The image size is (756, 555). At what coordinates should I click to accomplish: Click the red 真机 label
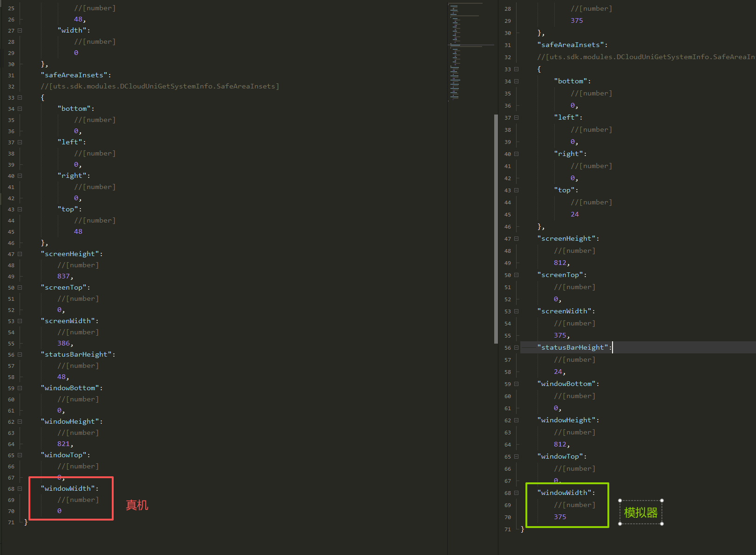tap(137, 505)
